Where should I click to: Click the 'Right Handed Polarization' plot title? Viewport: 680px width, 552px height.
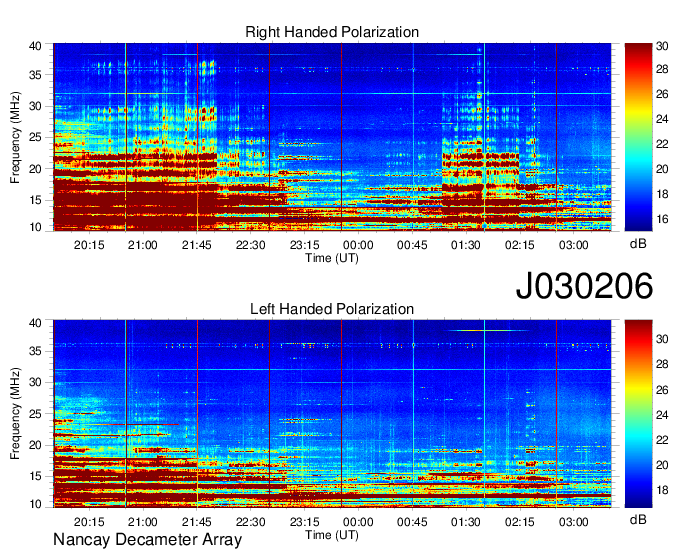332,32
